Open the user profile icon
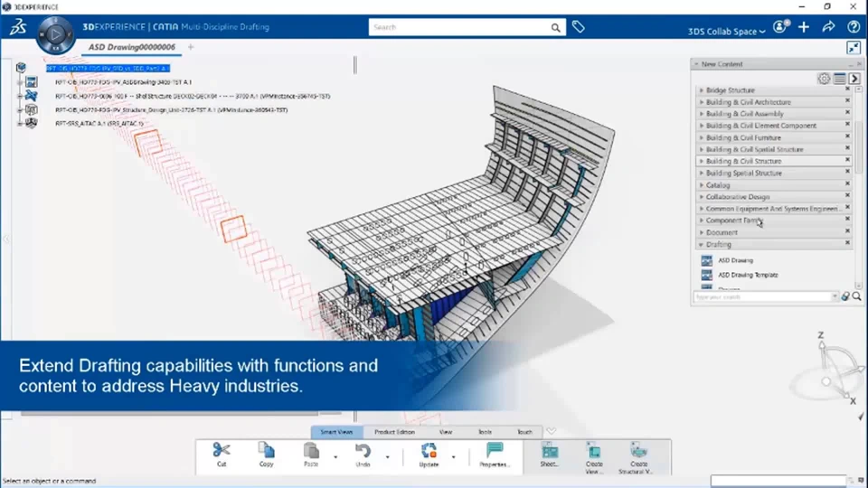The width and height of the screenshot is (868, 488). click(780, 26)
